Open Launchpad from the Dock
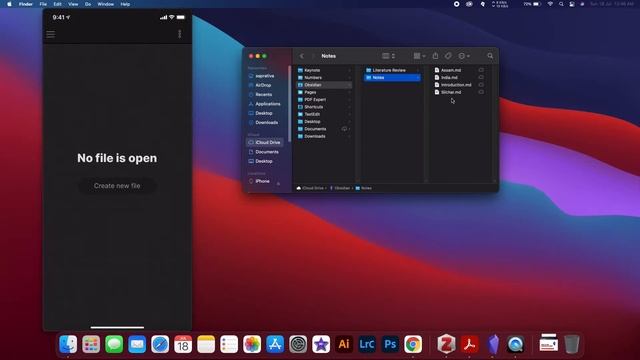 pos(91,344)
